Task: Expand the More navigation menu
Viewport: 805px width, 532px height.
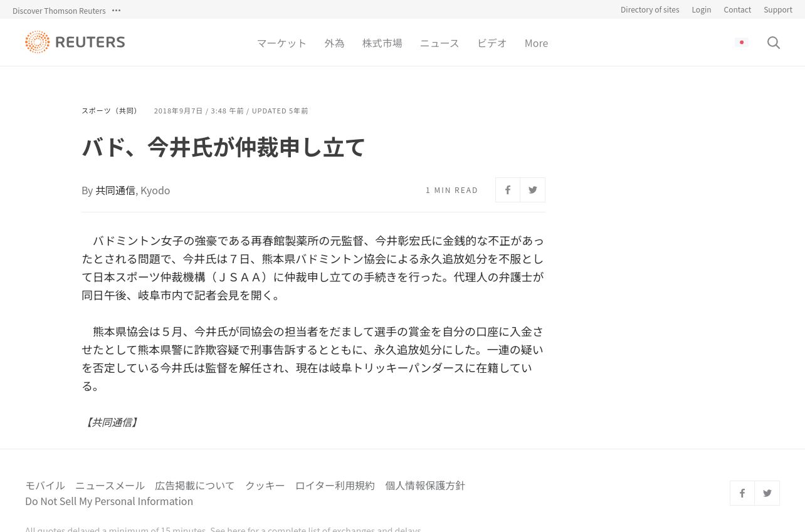Action: [536, 43]
